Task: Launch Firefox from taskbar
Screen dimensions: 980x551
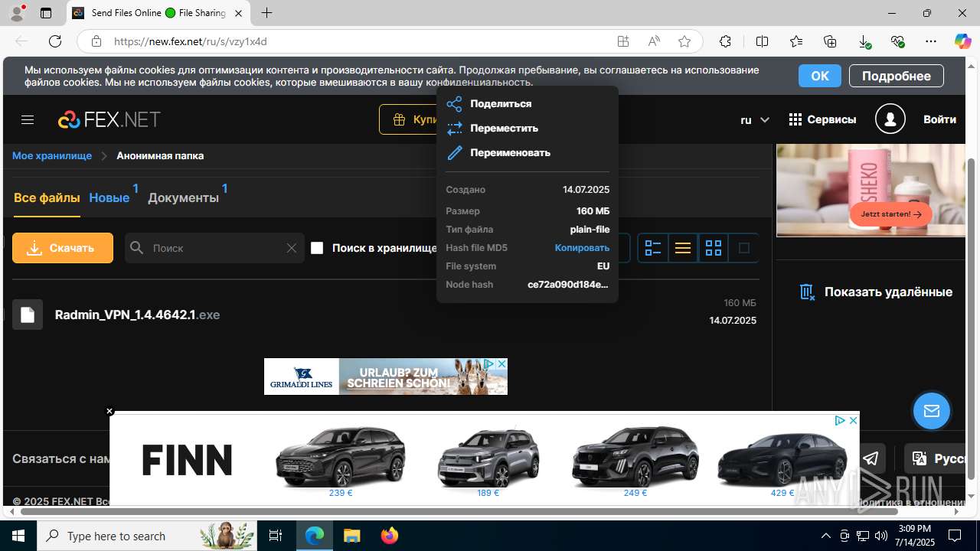Action: 390,536
